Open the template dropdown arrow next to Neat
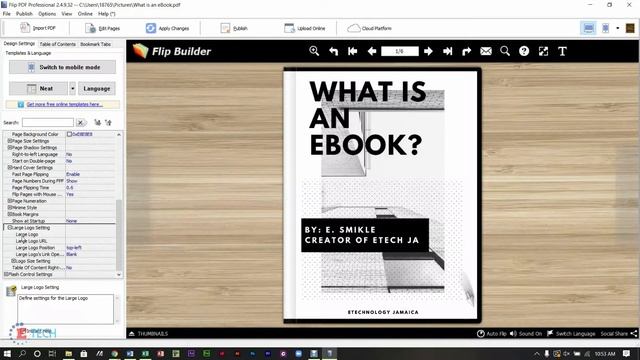Viewport: 640px width, 360px height. coord(72,89)
